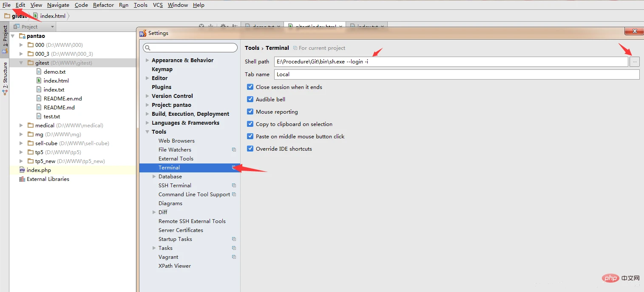This screenshot has width=644, height=292.
Task: Click the project-level icon next to File Watchers
Action: click(234, 150)
